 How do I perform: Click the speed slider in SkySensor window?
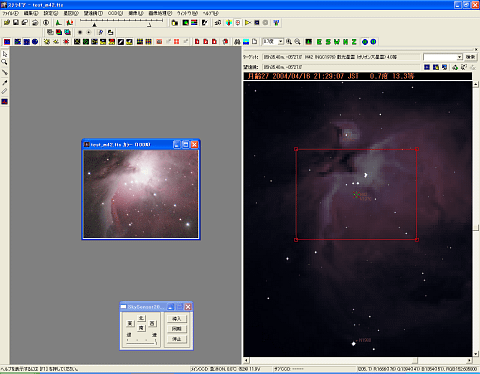(x=142, y=342)
